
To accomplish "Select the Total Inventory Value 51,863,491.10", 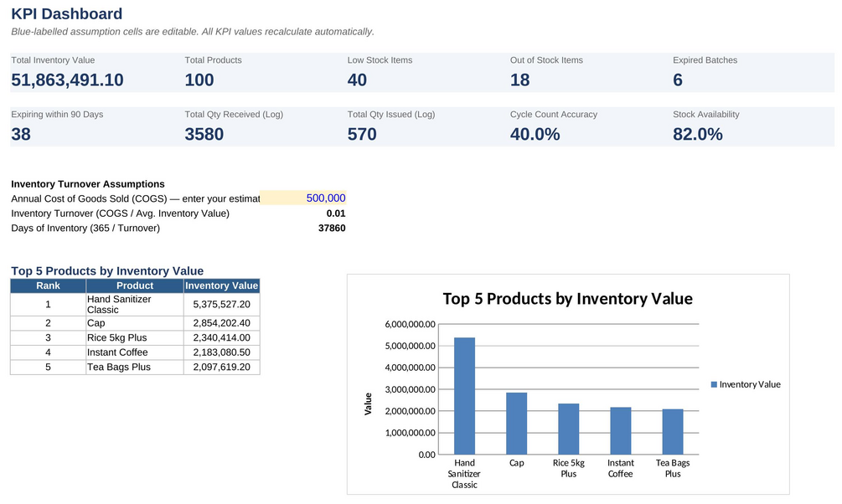I will click(67, 80).
